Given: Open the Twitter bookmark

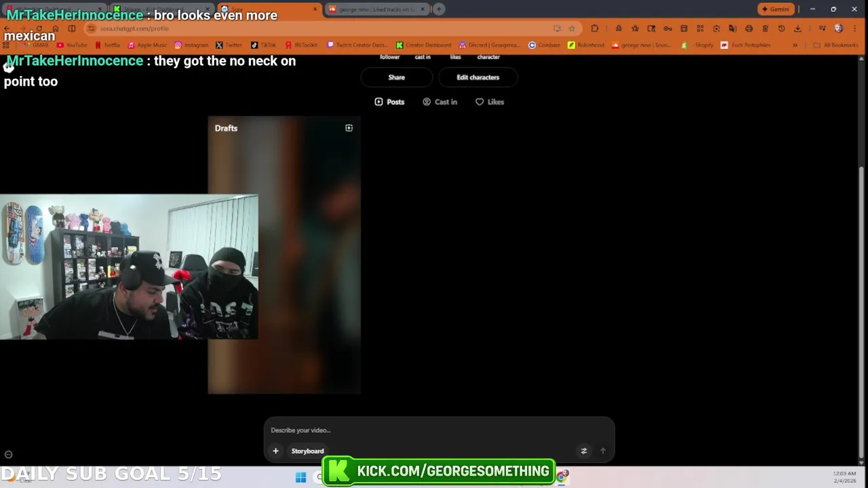Looking at the screenshot, I should (x=229, y=45).
